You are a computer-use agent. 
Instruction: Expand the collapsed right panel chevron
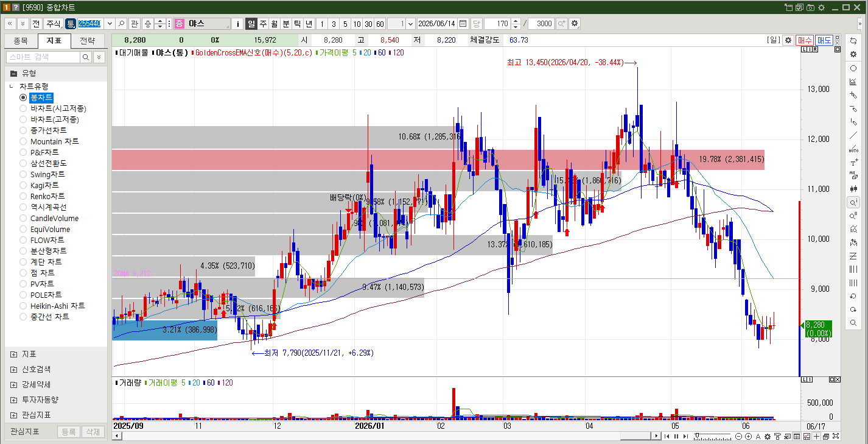(x=860, y=24)
